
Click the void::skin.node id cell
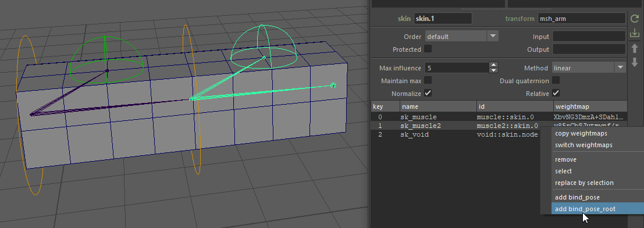507,134
